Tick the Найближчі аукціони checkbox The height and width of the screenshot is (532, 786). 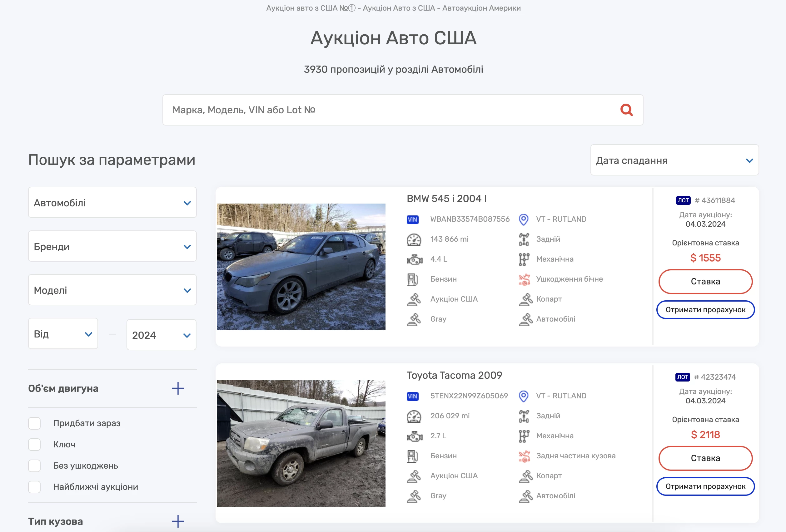click(34, 487)
